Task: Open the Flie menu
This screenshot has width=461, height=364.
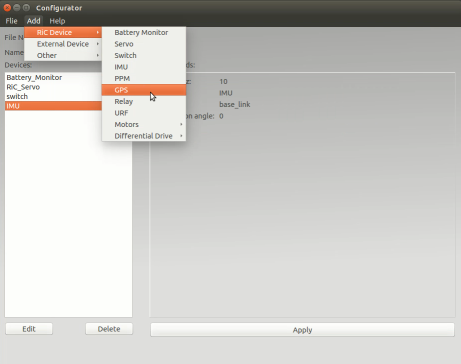Action: [x=11, y=21]
